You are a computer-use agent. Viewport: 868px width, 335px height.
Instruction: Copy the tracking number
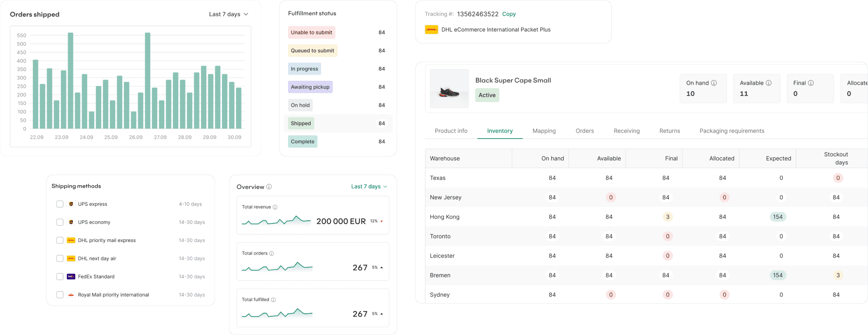[x=509, y=14]
